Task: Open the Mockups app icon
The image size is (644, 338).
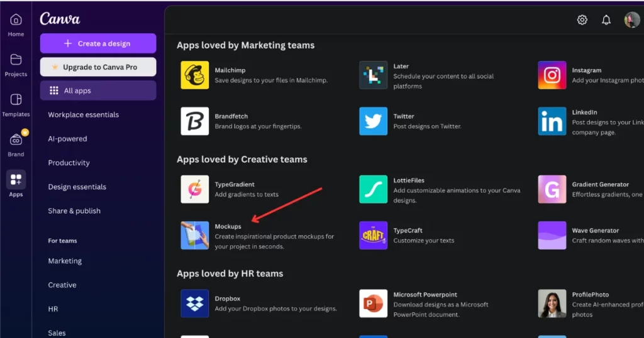Action: (x=195, y=236)
